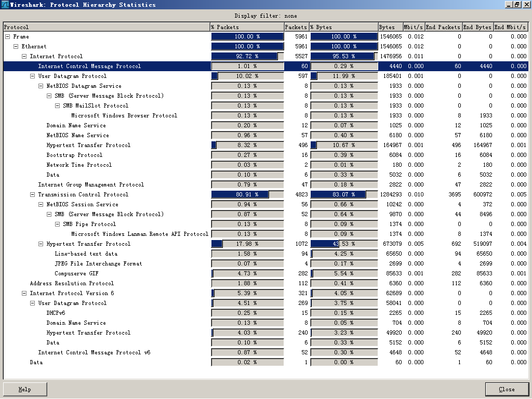Click the Protocol column header
The width and height of the screenshot is (532, 399).
(107, 27)
